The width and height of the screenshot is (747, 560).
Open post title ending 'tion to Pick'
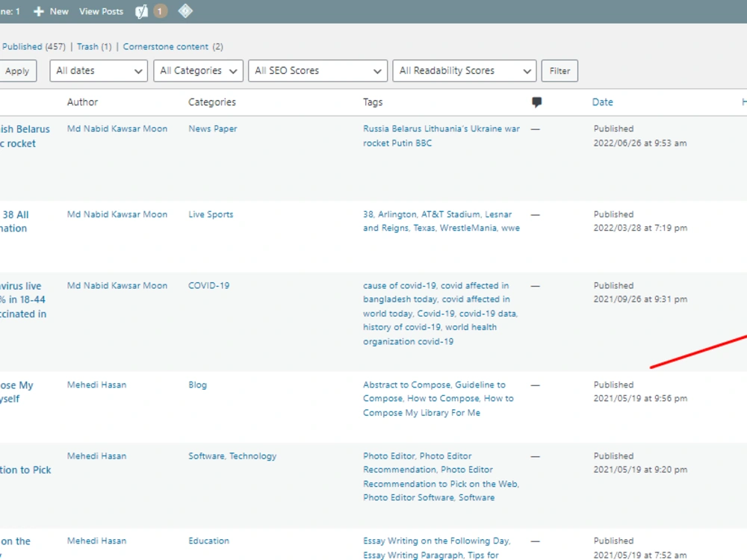click(25, 470)
